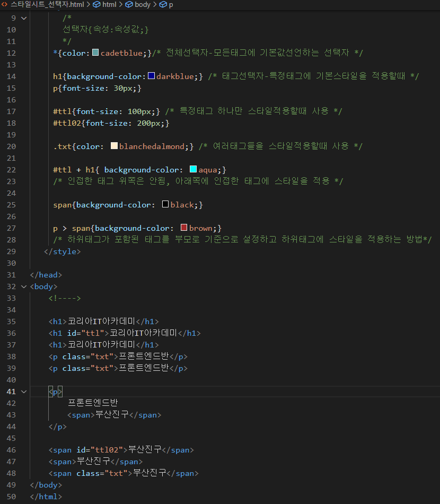Viewport: 440px width, 504px height.
Task: Click line number 12 in gutter
Action: 11,53
